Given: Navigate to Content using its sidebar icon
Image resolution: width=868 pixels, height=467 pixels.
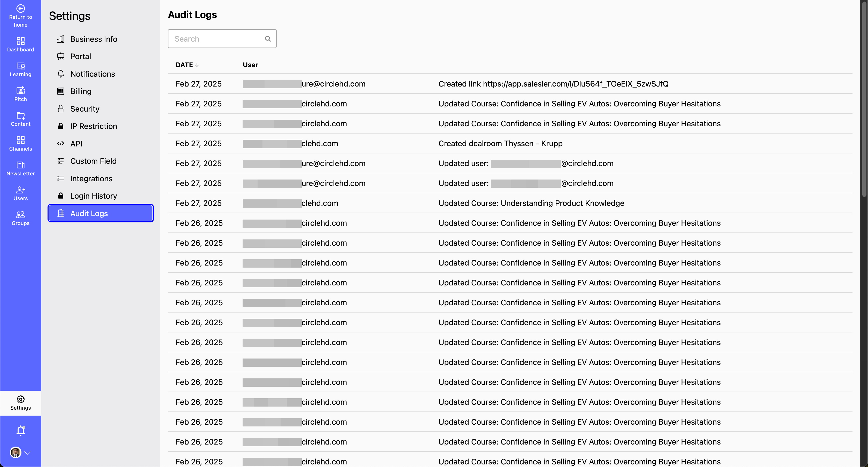Looking at the screenshot, I should pyautogui.click(x=20, y=119).
